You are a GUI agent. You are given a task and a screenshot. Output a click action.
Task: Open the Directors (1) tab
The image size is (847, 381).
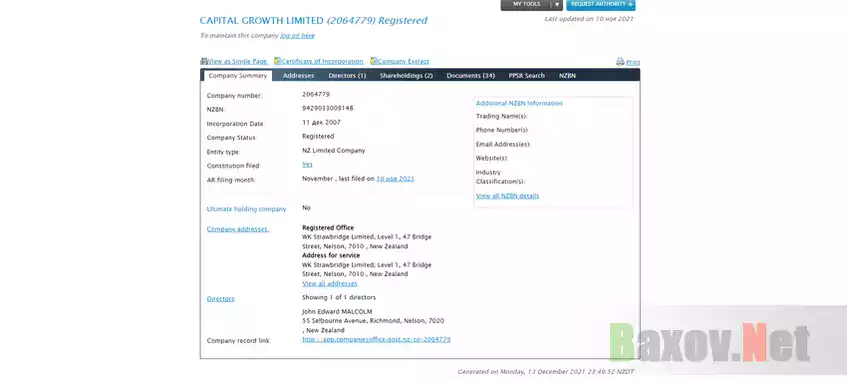click(x=347, y=76)
